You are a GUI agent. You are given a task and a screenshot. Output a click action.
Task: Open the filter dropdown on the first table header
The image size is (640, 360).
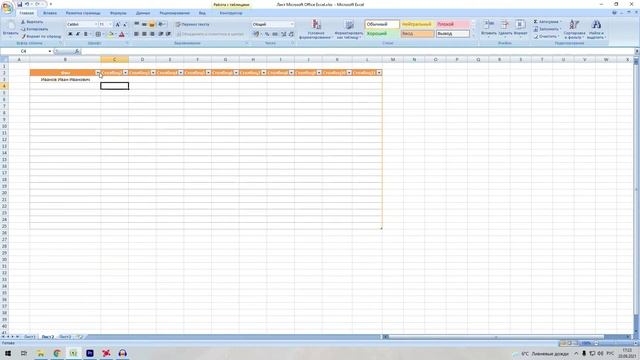tap(98, 73)
